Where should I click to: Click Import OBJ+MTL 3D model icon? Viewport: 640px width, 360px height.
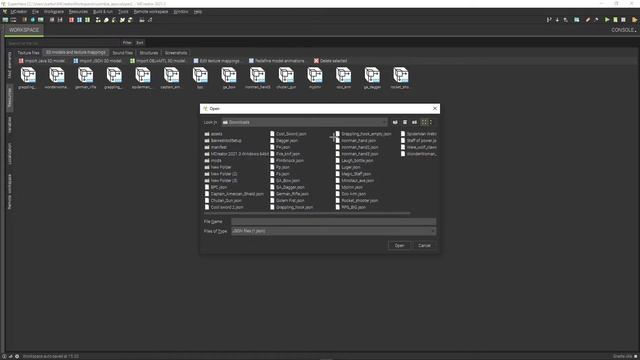132,61
